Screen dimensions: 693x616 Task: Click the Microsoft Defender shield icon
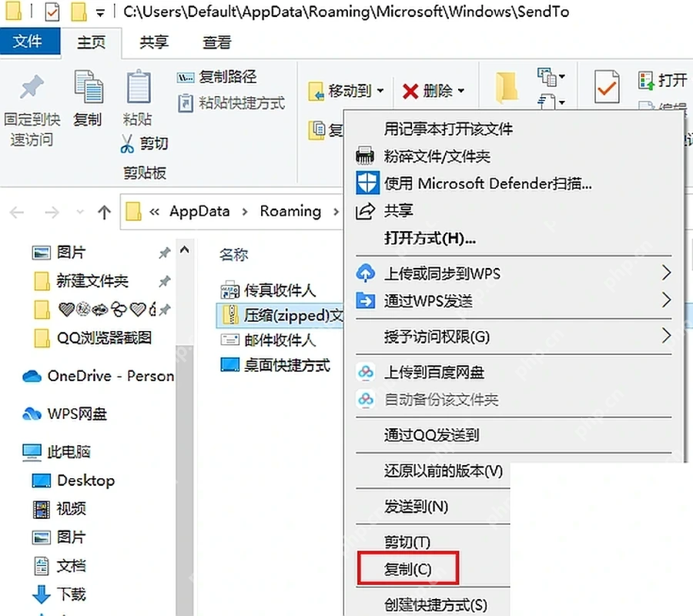click(x=367, y=183)
